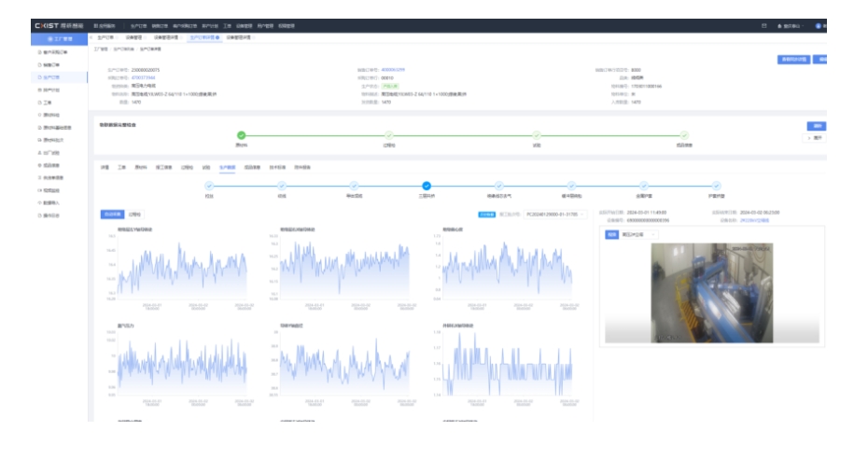Switch to the 原材料 detail tab
Screen dimensions: 868x459
pos(141,167)
